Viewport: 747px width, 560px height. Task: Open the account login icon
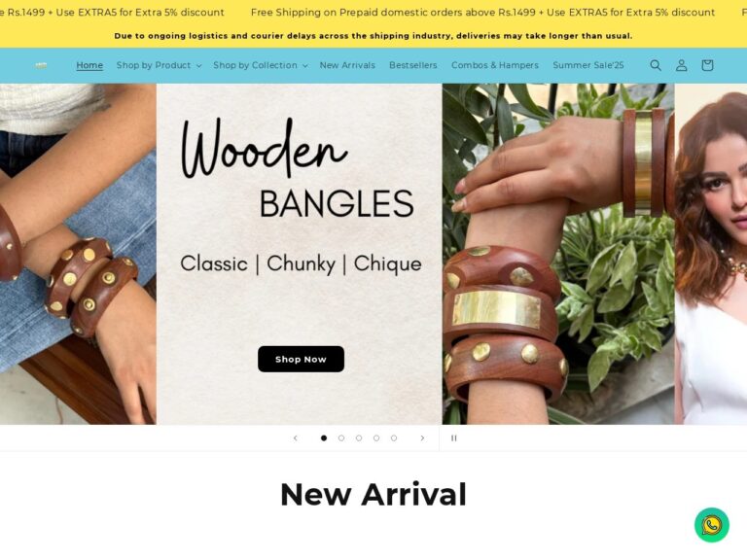pyautogui.click(x=681, y=65)
